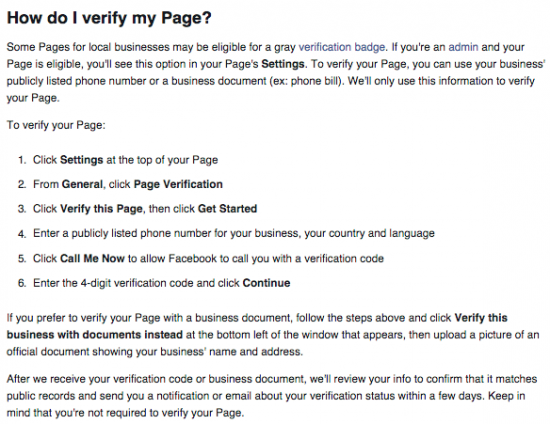Click bold 'Continue' in step 6
This screenshot has height=424, width=550.
tap(266, 283)
